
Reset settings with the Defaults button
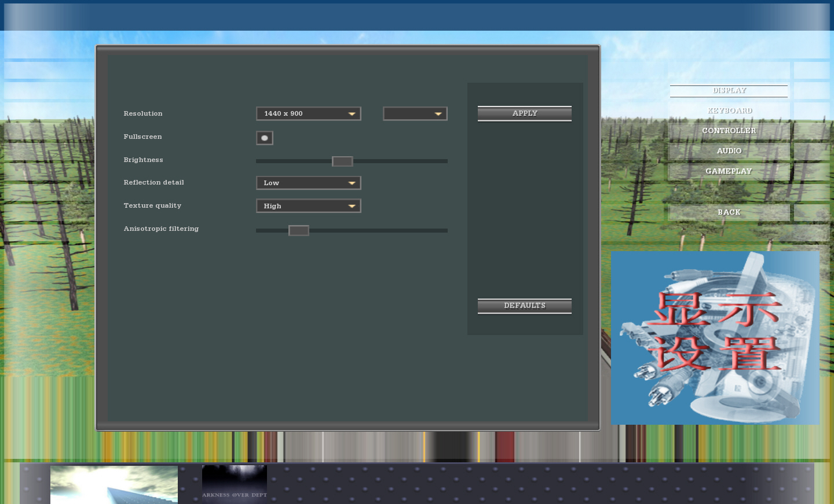[524, 306]
